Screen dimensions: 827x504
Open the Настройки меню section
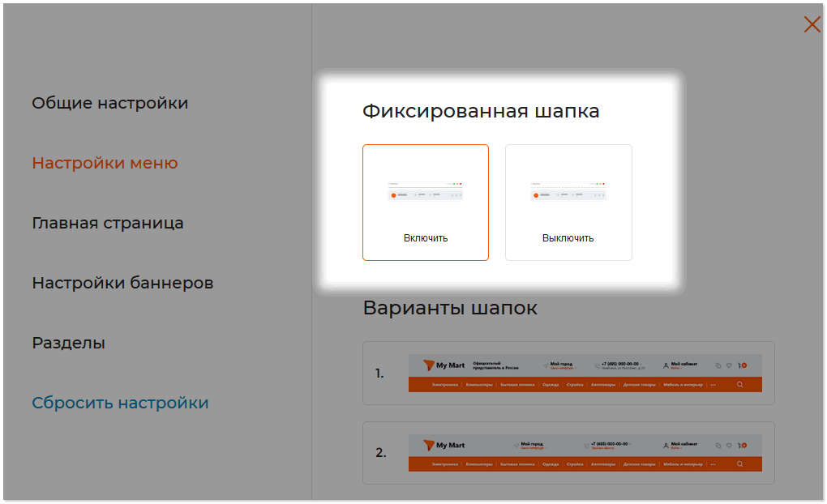coord(105,163)
